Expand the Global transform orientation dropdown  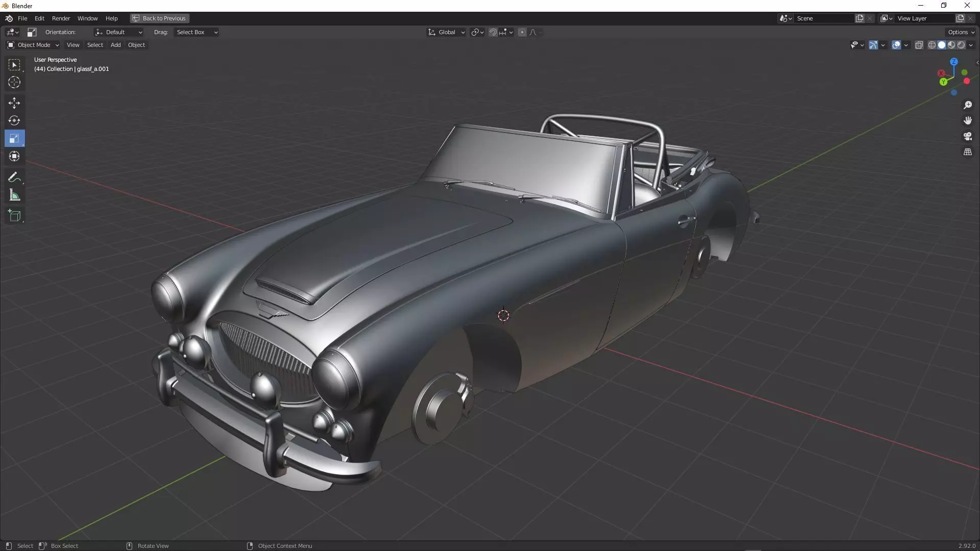tap(447, 32)
